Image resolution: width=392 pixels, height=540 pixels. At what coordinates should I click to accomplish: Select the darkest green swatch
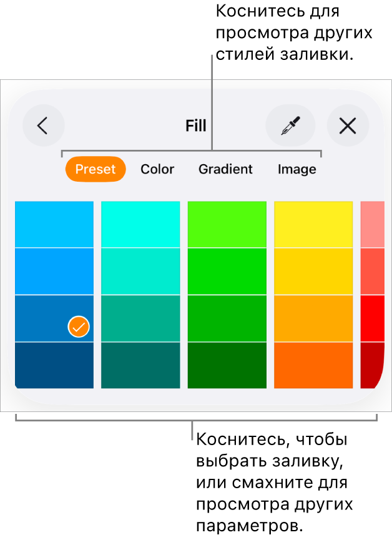227,365
